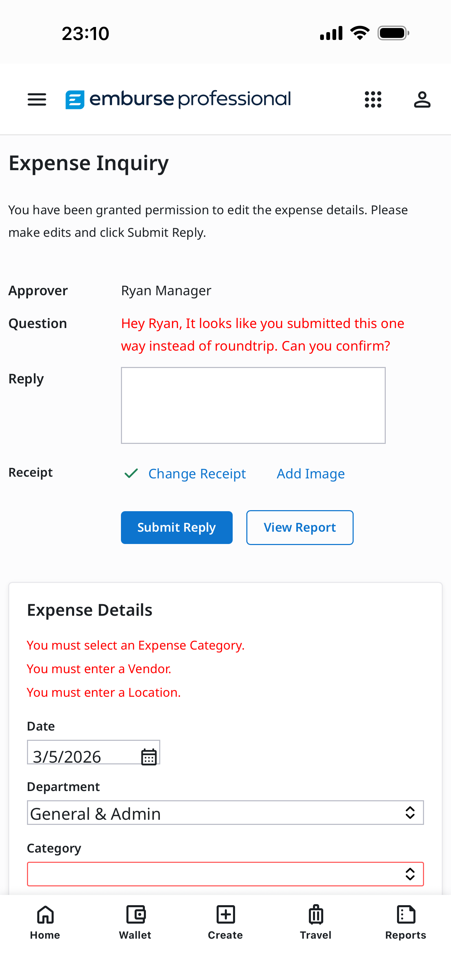Open the View Report button
Image resolution: width=451 pixels, height=980 pixels.
tap(300, 527)
